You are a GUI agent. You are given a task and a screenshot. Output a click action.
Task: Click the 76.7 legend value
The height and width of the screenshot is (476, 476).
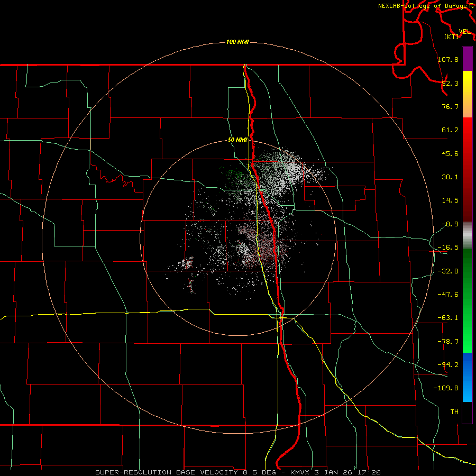(450, 106)
